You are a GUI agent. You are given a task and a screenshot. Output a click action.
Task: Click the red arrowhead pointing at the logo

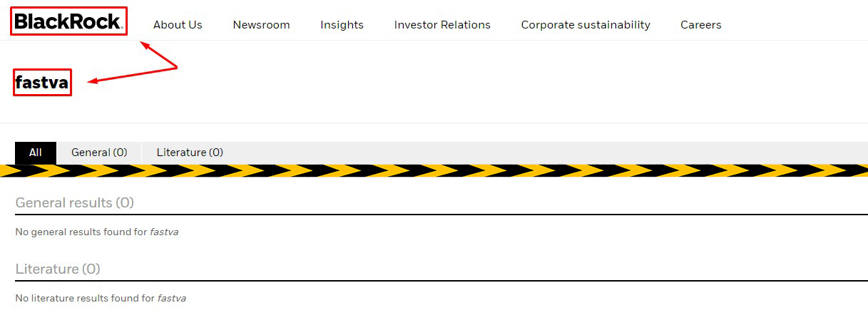144,45
